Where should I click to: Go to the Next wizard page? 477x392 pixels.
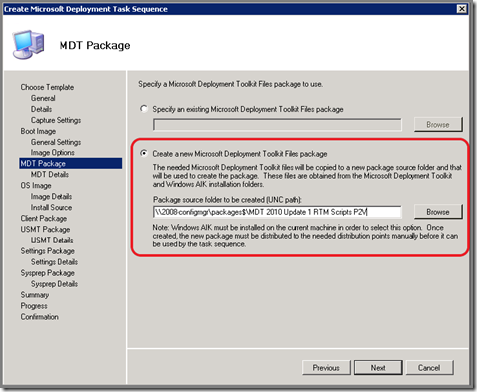click(x=378, y=368)
